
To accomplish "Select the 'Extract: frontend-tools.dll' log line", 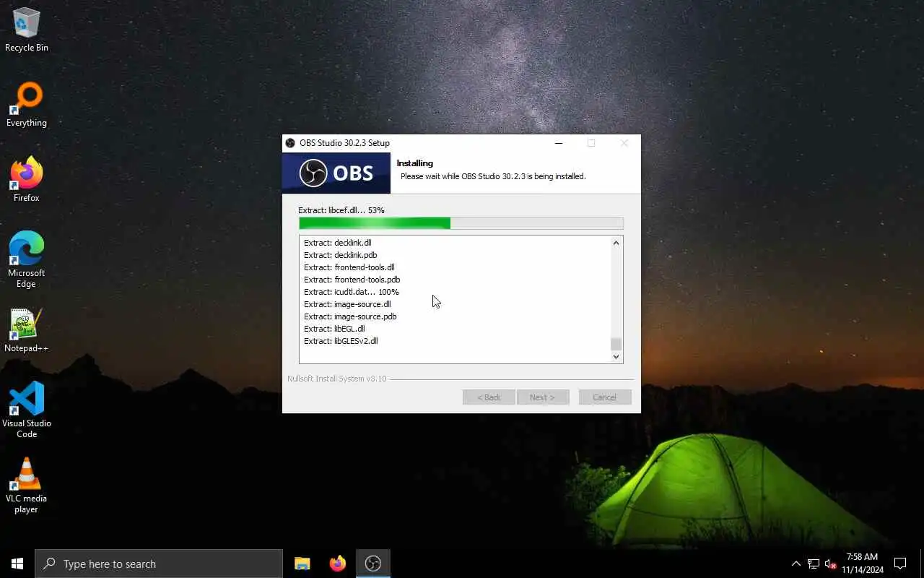I will 349,267.
